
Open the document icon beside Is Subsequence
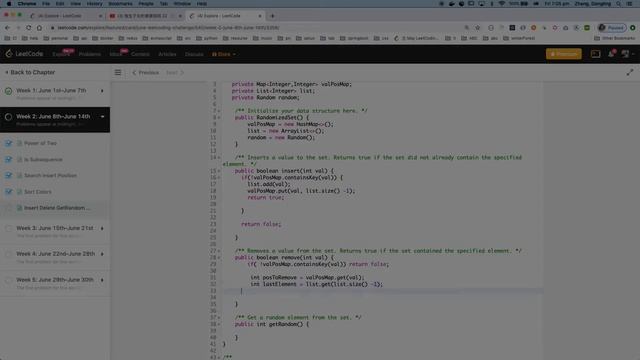(19, 160)
